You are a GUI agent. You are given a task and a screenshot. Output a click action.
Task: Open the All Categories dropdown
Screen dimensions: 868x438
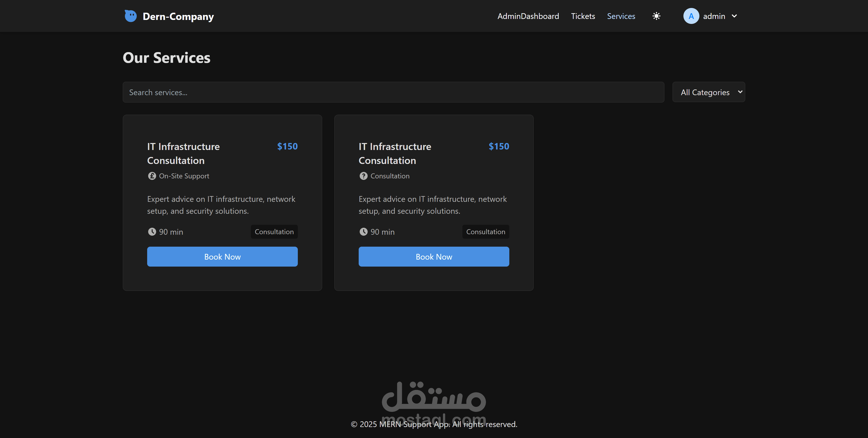pos(708,92)
